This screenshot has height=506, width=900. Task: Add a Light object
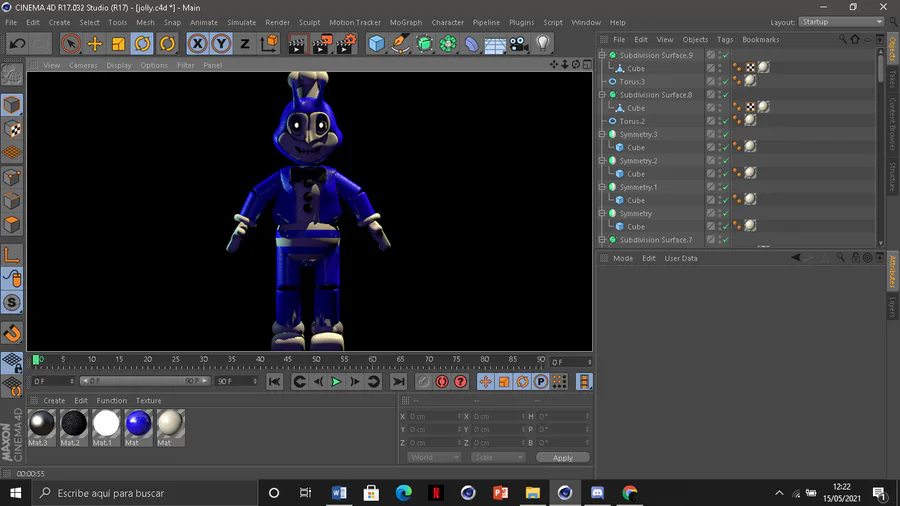pos(542,44)
